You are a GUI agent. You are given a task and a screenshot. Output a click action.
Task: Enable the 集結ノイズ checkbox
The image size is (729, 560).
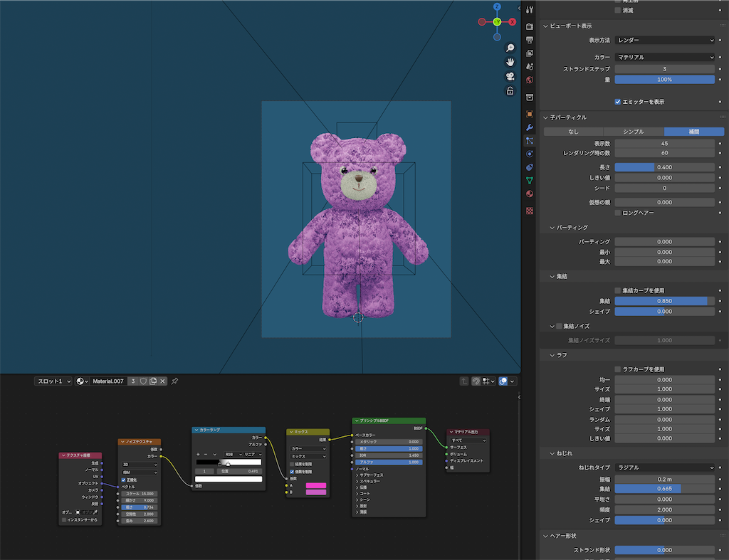[x=560, y=326]
